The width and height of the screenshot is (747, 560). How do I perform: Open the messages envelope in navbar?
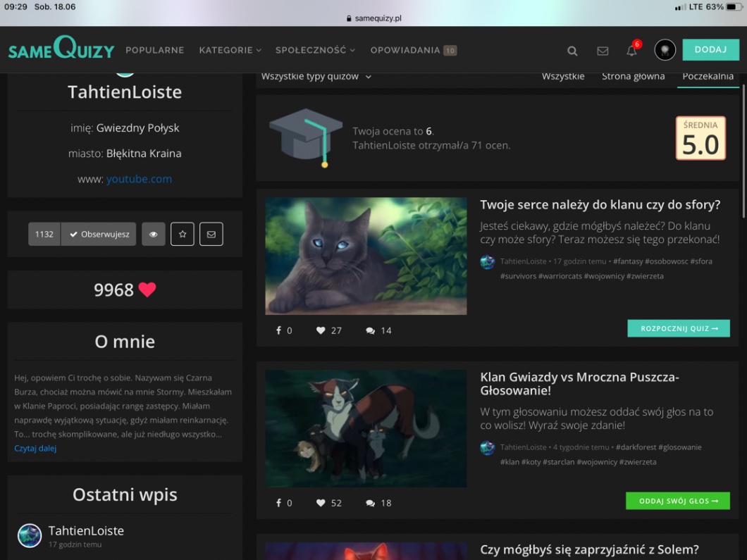click(603, 51)
